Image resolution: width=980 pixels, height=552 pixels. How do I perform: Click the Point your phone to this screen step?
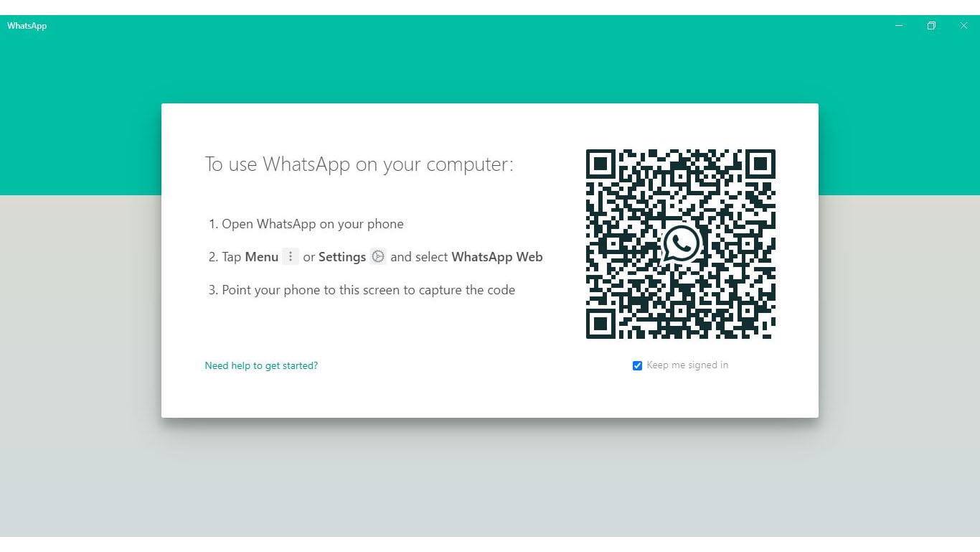point(362,290)
